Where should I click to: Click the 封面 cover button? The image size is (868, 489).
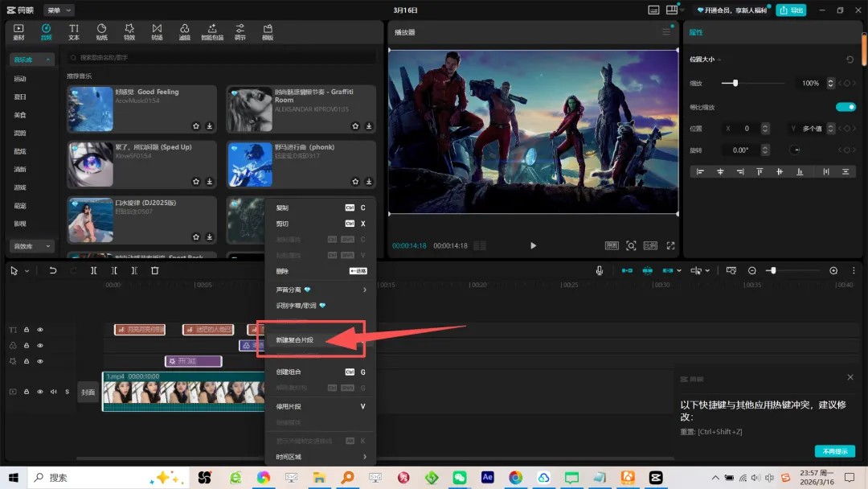tap(88, 392)
